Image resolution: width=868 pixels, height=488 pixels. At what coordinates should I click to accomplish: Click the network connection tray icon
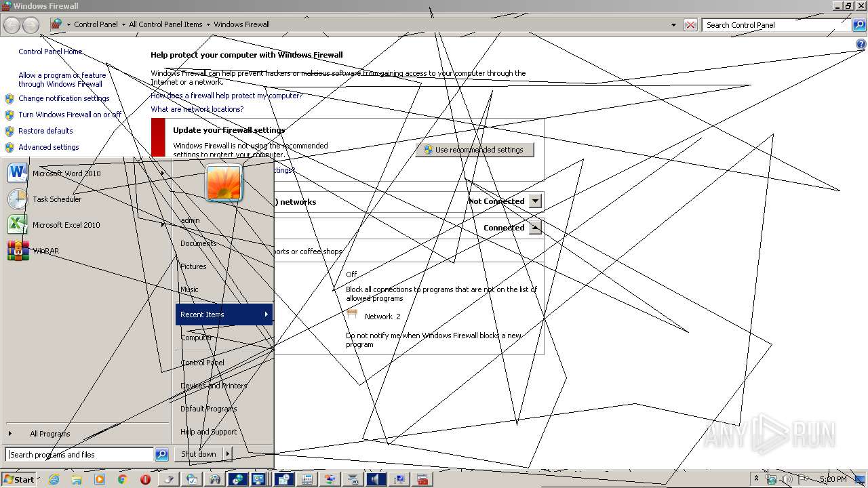(x=771, y=479)
